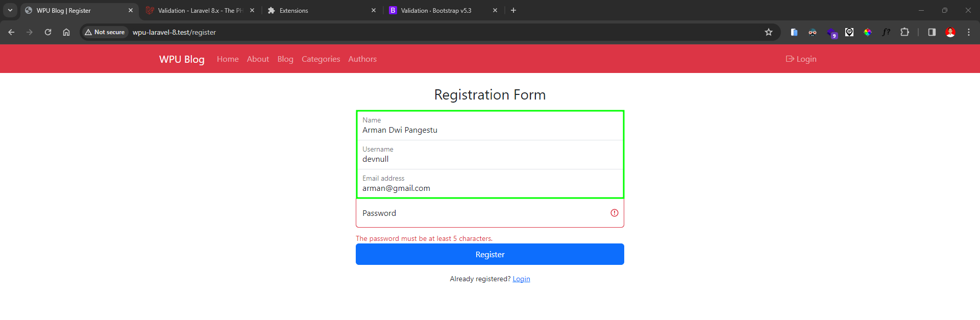Screen dimensions: 980x320
Task: Follow the Login link below the form
Action: (521, 279)
